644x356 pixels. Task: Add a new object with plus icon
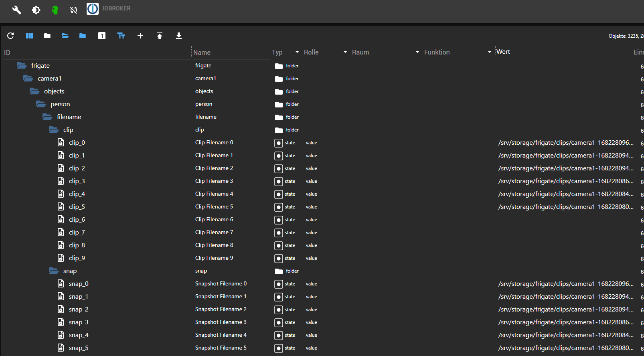tap(140, 36)
